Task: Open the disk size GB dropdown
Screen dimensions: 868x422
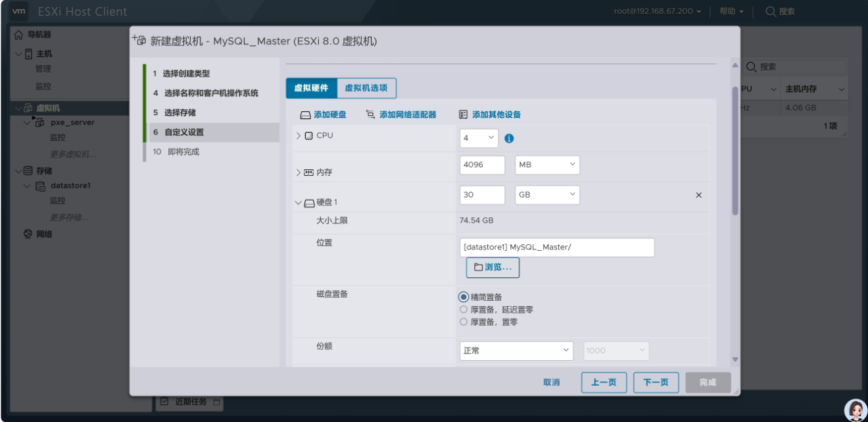Action: point(547,195)
